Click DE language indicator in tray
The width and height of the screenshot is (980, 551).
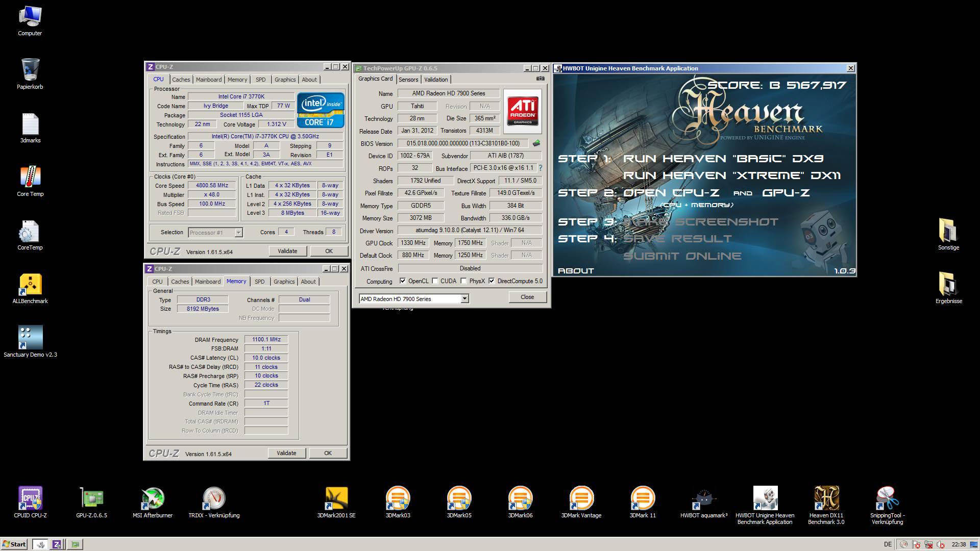pos(888,544)
